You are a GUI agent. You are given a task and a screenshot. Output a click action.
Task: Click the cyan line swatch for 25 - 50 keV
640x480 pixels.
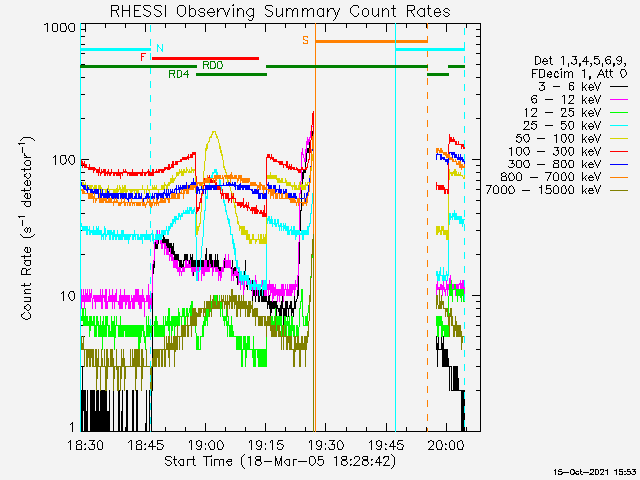tap(619, 126)
